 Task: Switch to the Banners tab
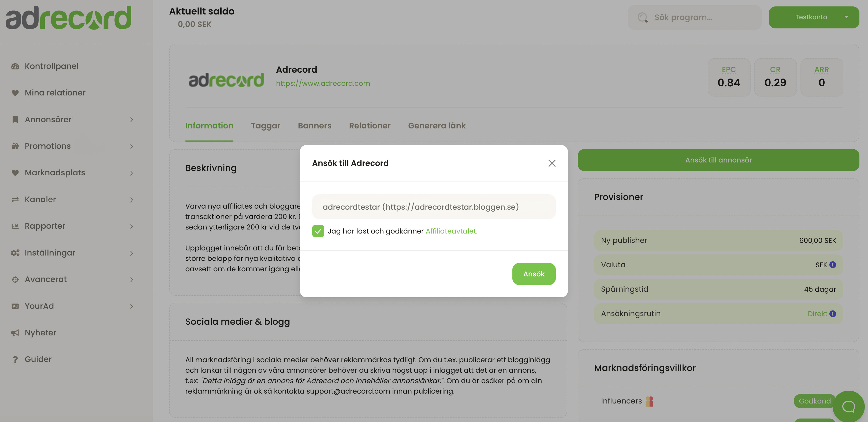coord(314,125)
